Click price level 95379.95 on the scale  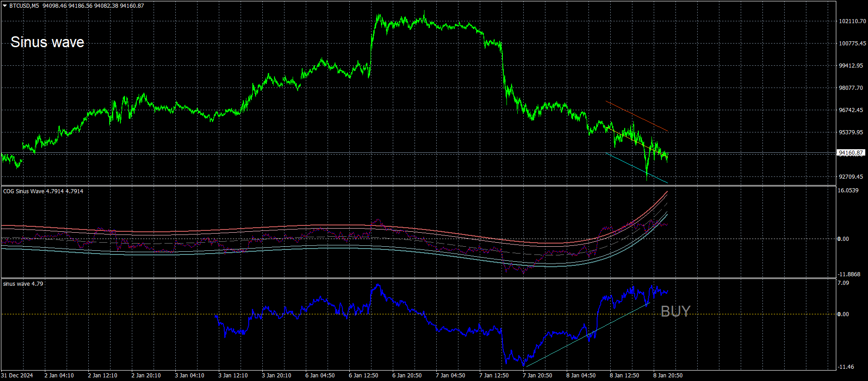(x=851, y=132)
